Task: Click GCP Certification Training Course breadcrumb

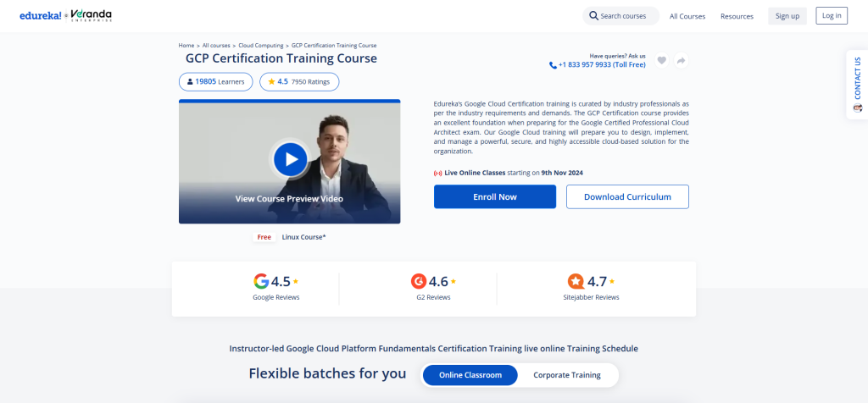Action: [x=334, y=46]
